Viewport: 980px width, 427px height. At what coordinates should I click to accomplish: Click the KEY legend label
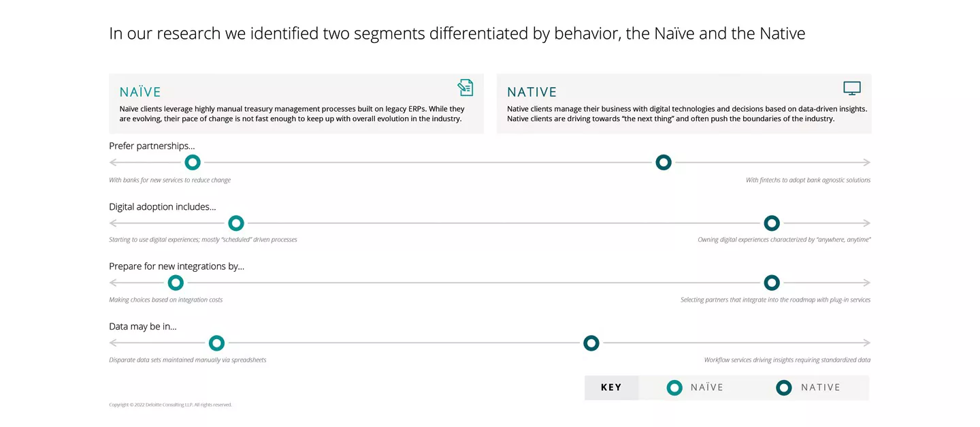[x=611, y=388]
